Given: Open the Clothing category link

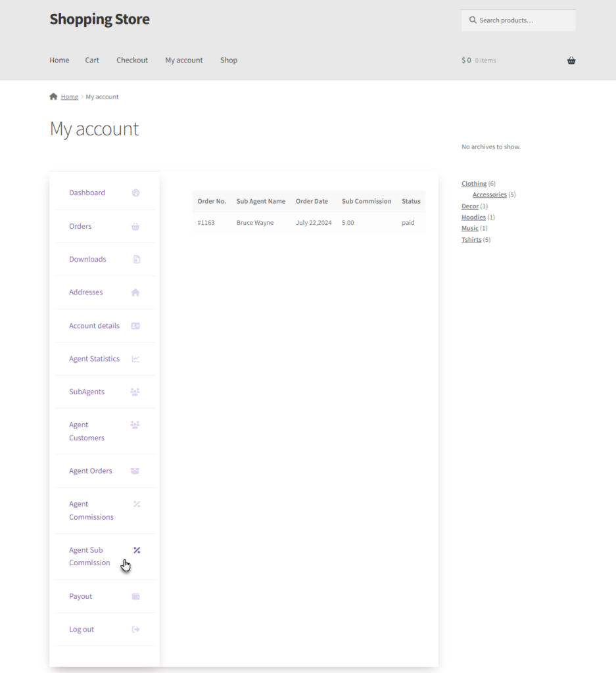Looking at the screenshot, I should (x=474, y=184).
